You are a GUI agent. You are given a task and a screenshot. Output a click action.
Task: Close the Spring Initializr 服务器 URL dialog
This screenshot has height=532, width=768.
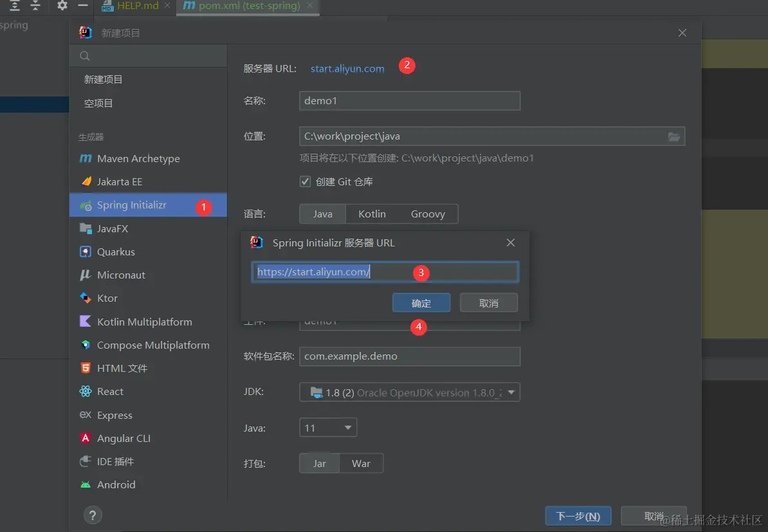click(x=510, y=243)
